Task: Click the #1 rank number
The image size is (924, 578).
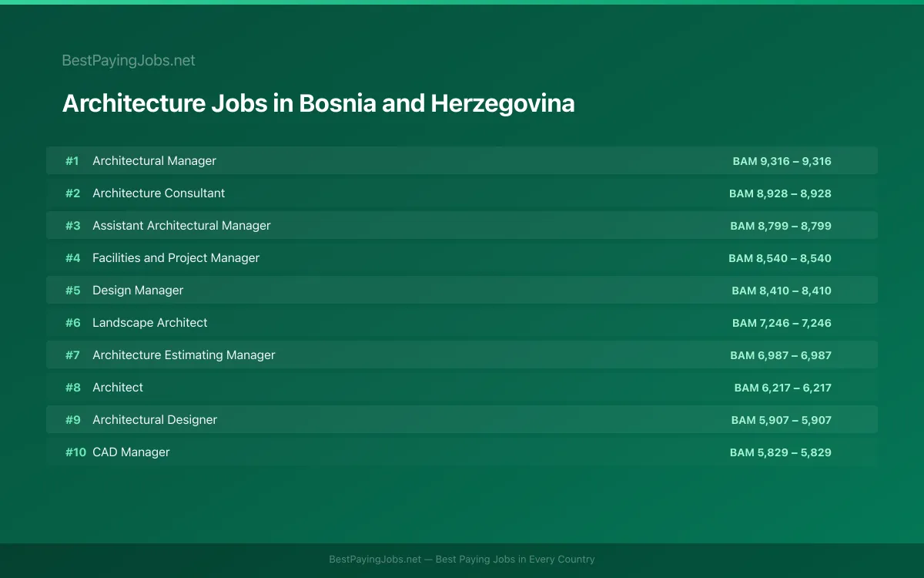Action: pos(72,161)
